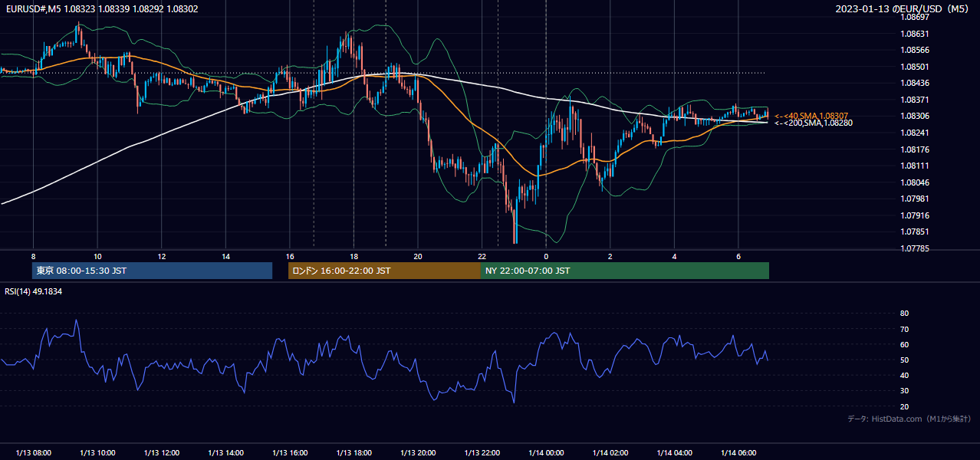Click the '1/13 20:00' time label
The width and height of the screenshot is (980, 460).
(x=417, y=453)
